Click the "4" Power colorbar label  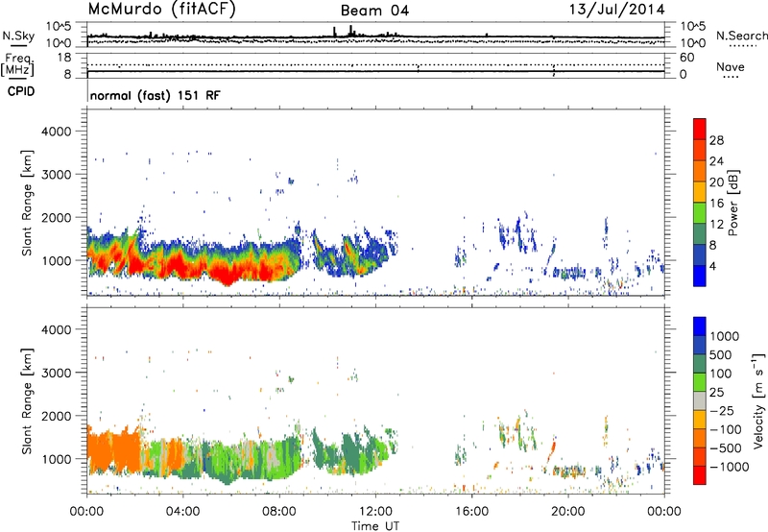pos(712,266)
